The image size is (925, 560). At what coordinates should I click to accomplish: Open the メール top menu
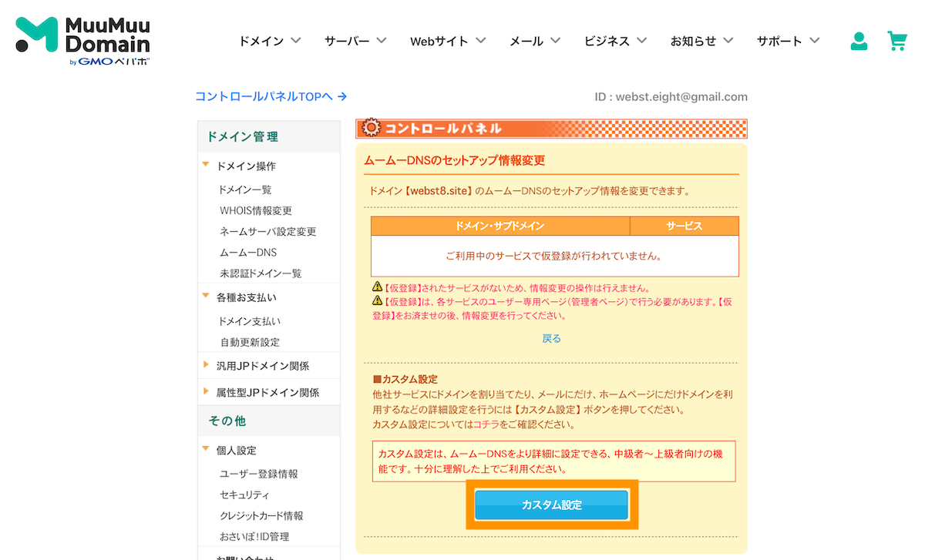(x=526, y=41)
